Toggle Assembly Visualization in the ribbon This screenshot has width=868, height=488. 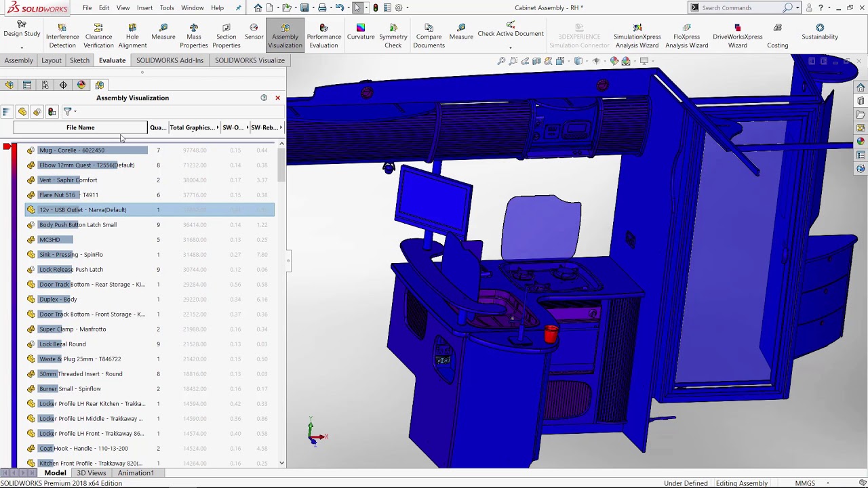[285, 36]
